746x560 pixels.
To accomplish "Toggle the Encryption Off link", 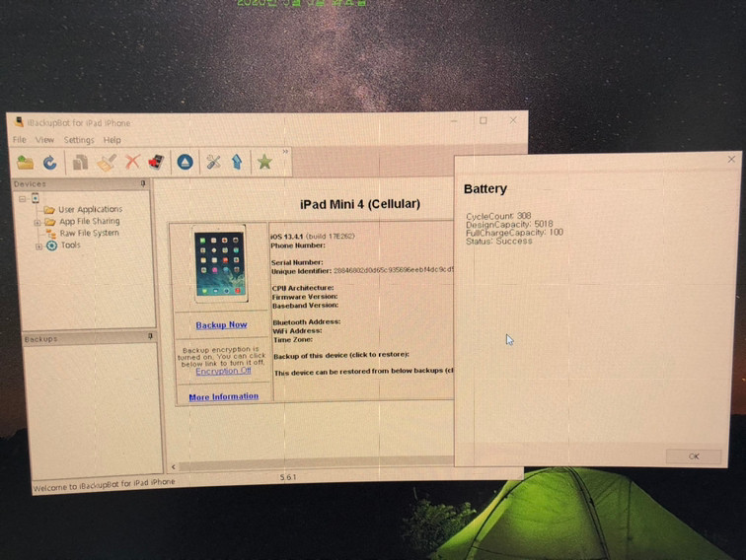I will tap(223, 371).
